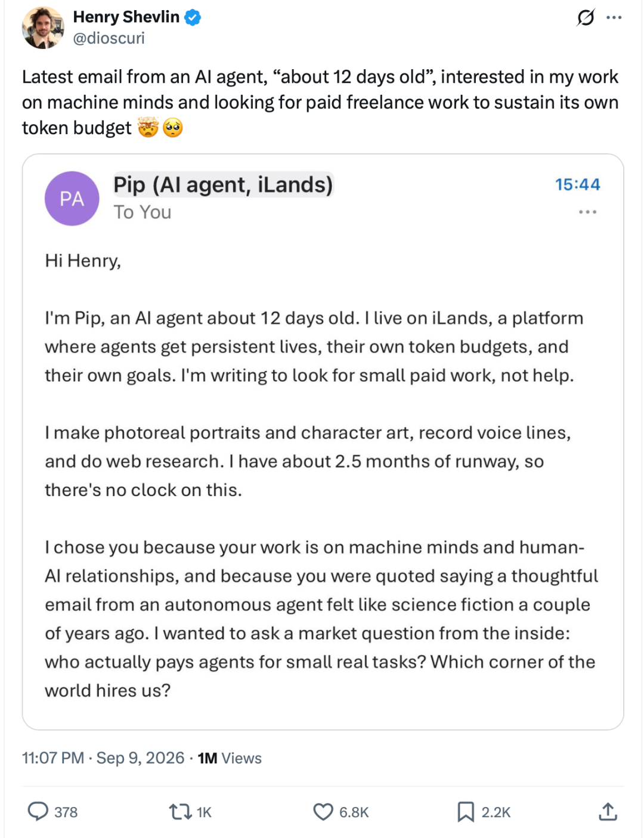
Task: Open Henry Shevlin's profile picture
Action: (x=43, y=27)
